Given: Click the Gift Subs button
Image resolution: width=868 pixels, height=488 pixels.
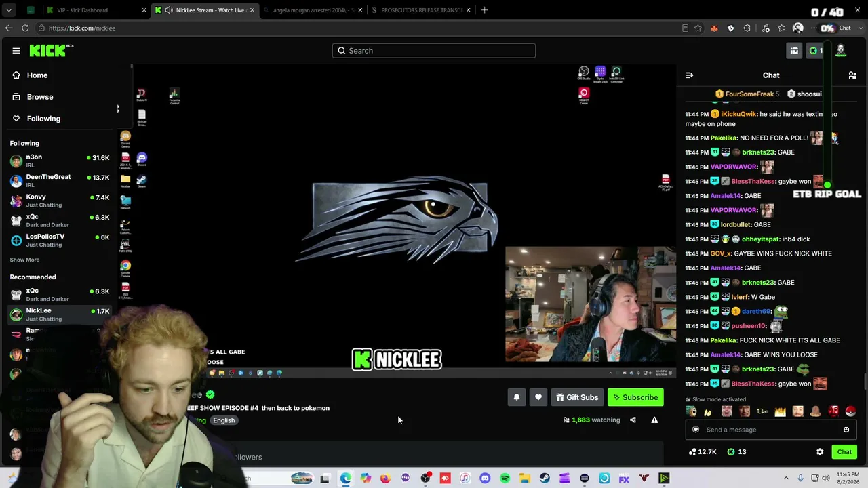Looking at the screenshot, I should coord(577,398).
